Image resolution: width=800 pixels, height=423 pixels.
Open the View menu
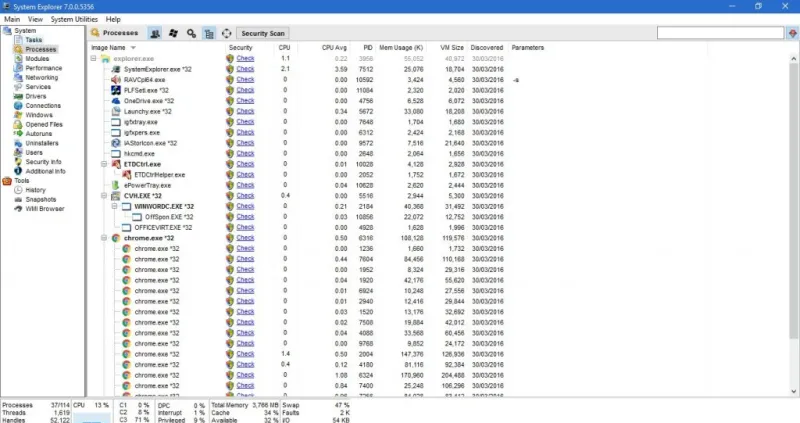click(x=36, y=19)
